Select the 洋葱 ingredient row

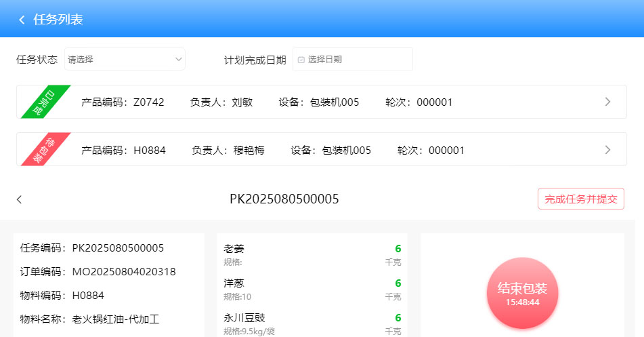[x=312, y=290]
